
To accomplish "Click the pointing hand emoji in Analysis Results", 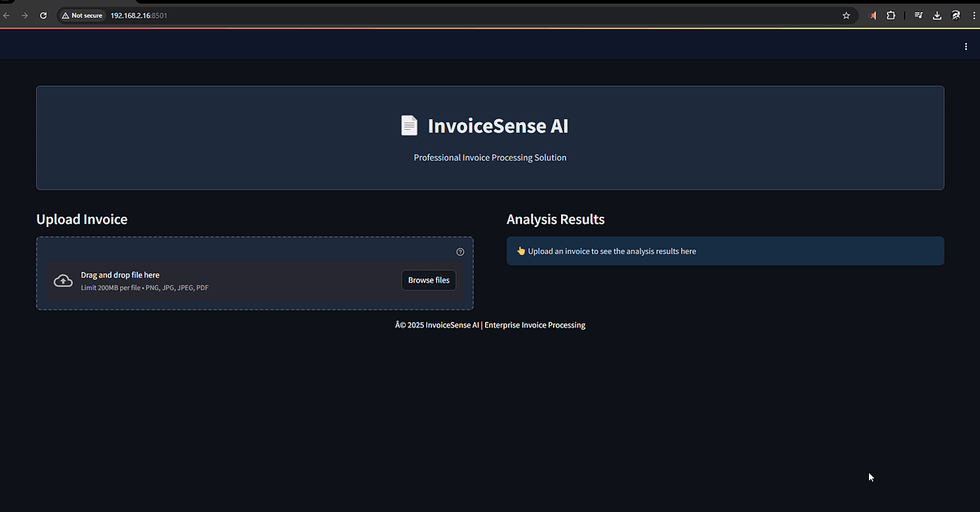I will [x=520, y=251].
